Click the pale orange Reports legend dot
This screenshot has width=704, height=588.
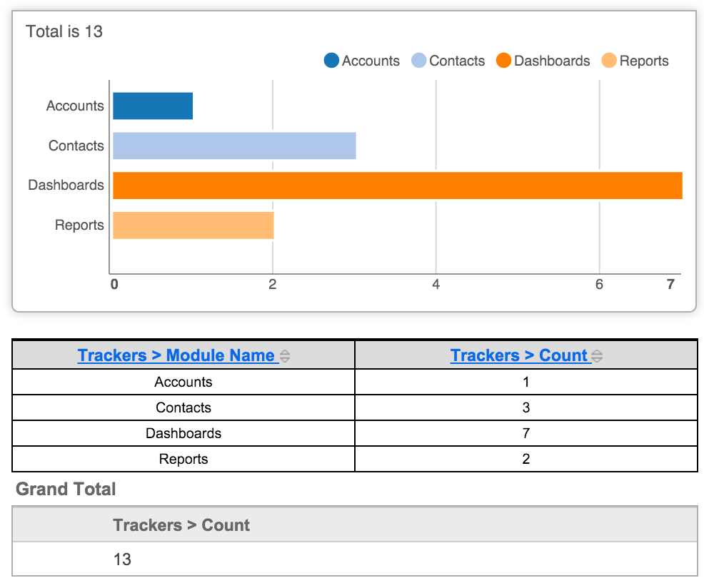(x=609, y=61)
